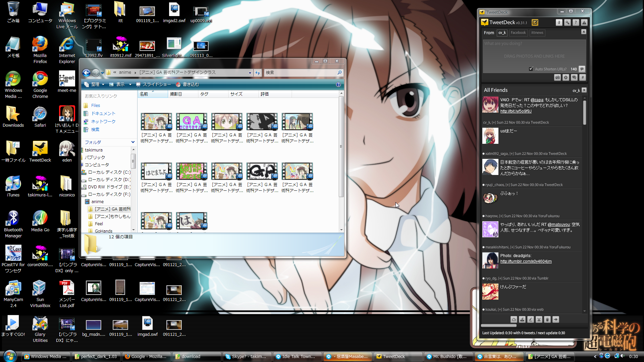
Task: Toggle Facebook account in From row
Action: tap(518, 33)
